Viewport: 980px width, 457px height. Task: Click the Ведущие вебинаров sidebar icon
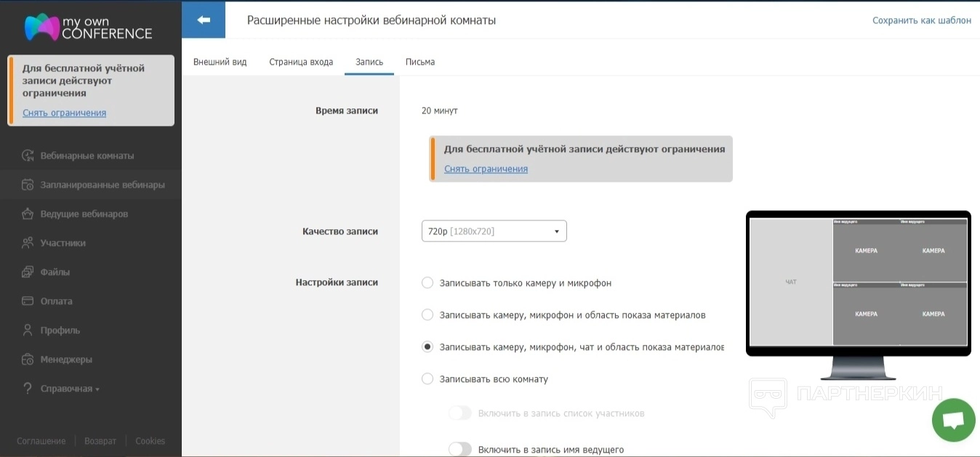tap(28, 214)
